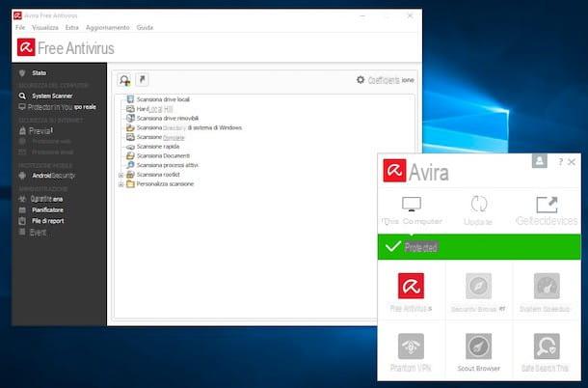
Task: Click the Android icon beside Android Security
Action: click(x=22, y=176)
